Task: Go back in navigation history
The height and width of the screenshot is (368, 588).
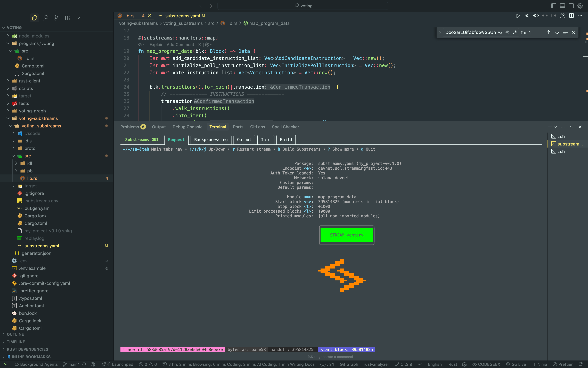Action: 201,6
